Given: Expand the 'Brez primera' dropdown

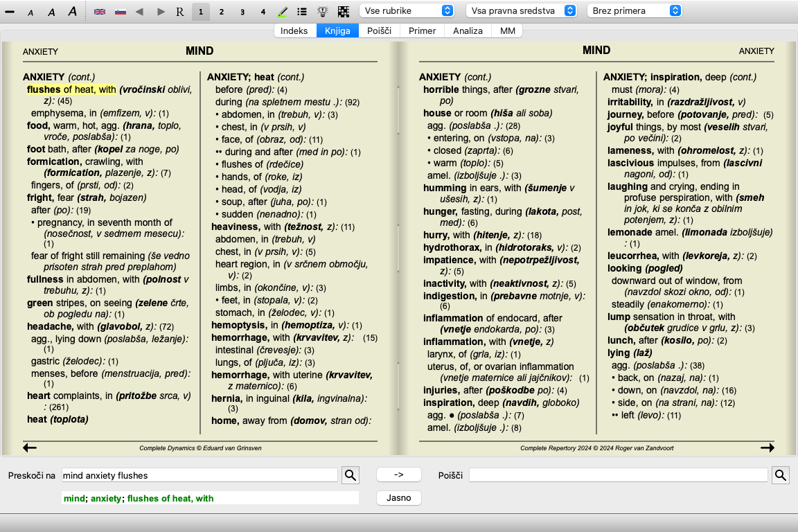Looking at the screenshot, I should [x=634, y=11].
